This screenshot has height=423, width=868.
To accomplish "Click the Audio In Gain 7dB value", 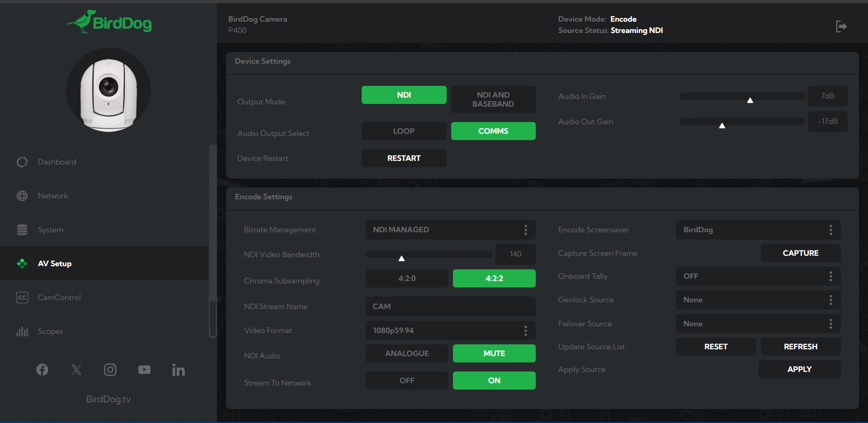I will [827, 96].
